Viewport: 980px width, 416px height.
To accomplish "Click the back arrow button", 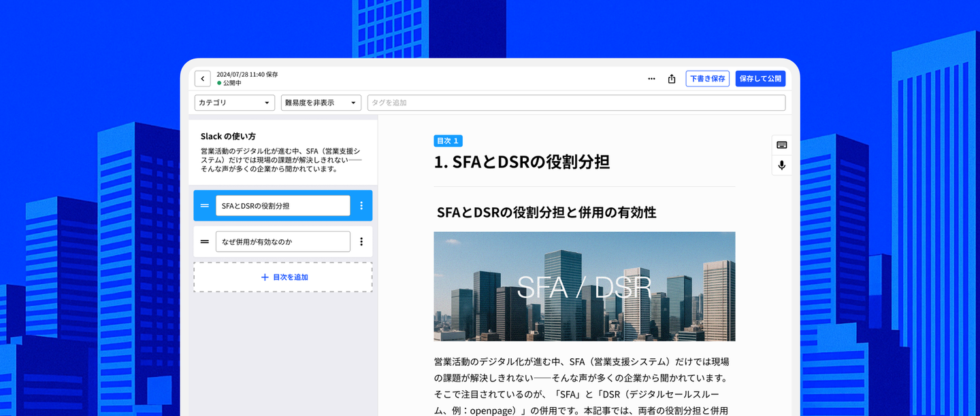I will click(202, 79).
